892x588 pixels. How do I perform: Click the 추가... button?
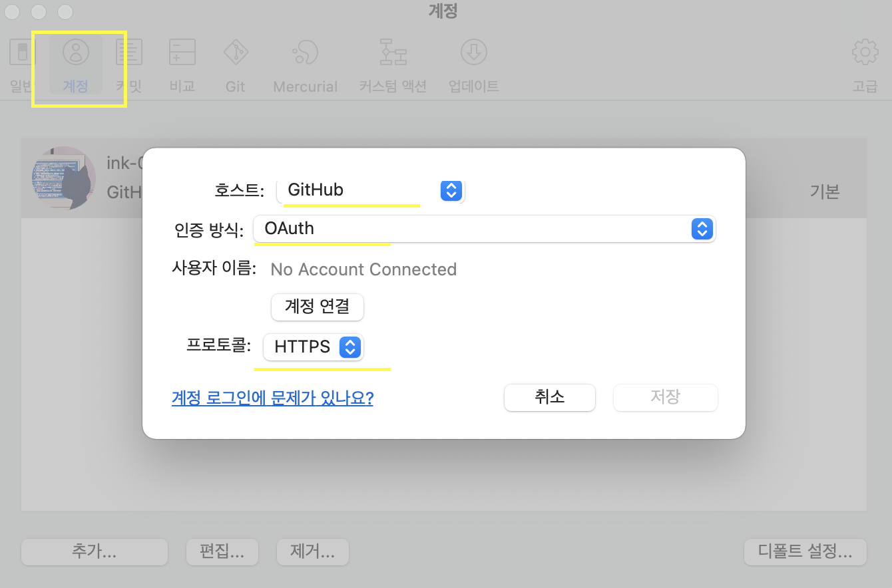pyautogui.click(x=95, y=552)
